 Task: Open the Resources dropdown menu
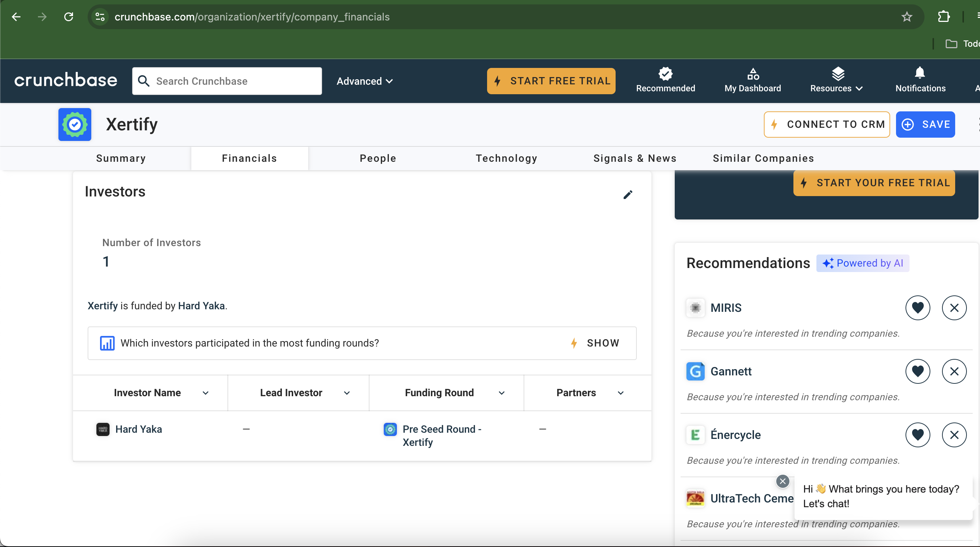click(x=837, y=80)
